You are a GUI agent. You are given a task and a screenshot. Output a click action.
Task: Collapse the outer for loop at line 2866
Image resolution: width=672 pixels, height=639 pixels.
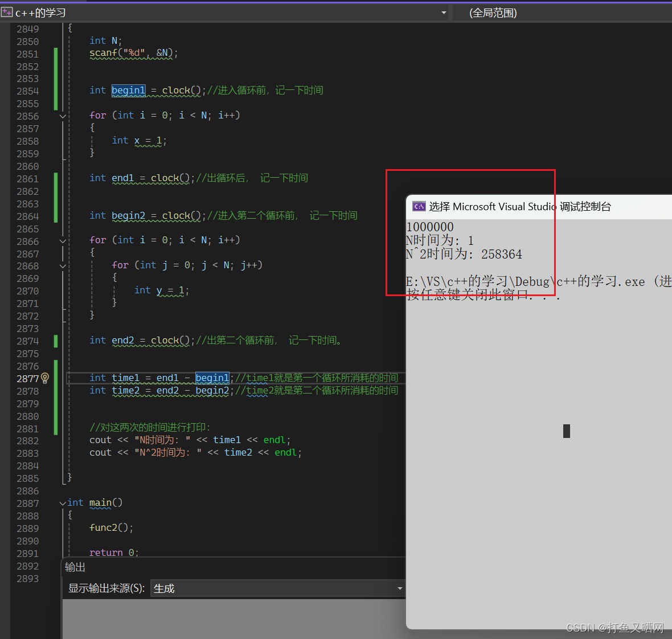[63, 241]
